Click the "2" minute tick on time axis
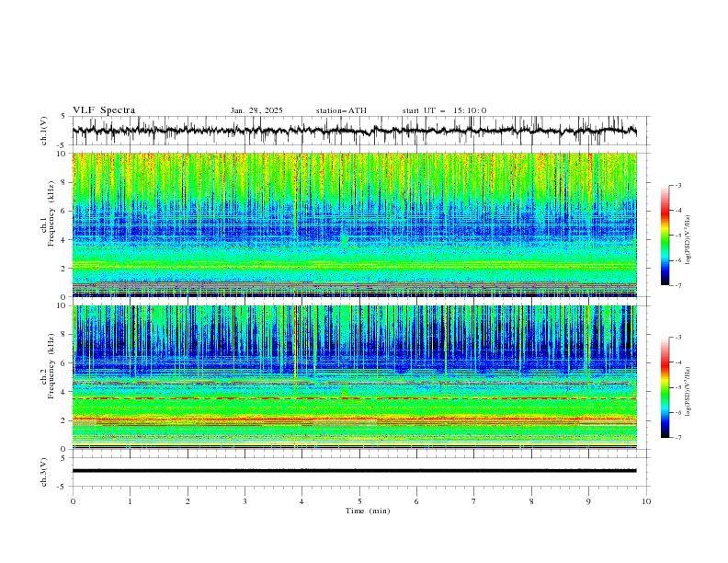 (188, 501)
